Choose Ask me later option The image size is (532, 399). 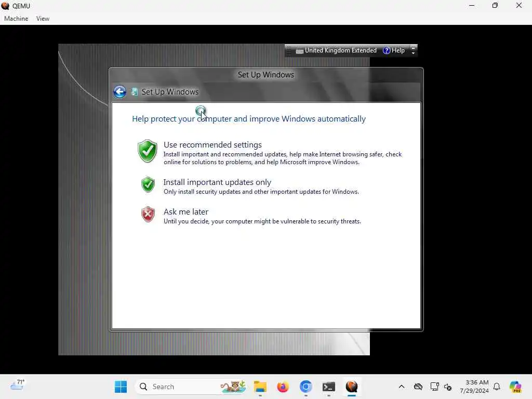(x=186, y=212)
